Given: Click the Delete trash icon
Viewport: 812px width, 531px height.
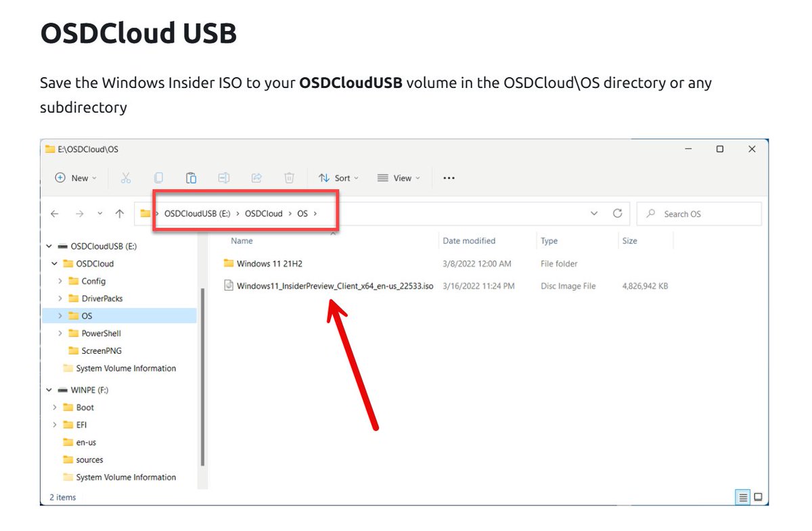Looking at the screenshot, I should (289, 178).
